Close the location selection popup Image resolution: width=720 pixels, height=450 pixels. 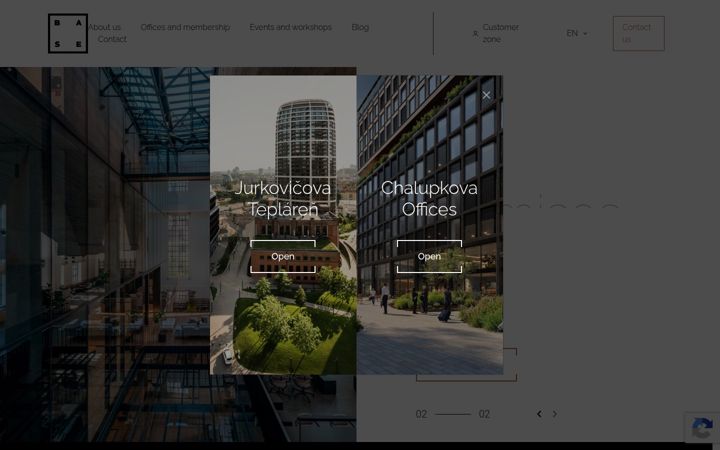coord(486,95)
